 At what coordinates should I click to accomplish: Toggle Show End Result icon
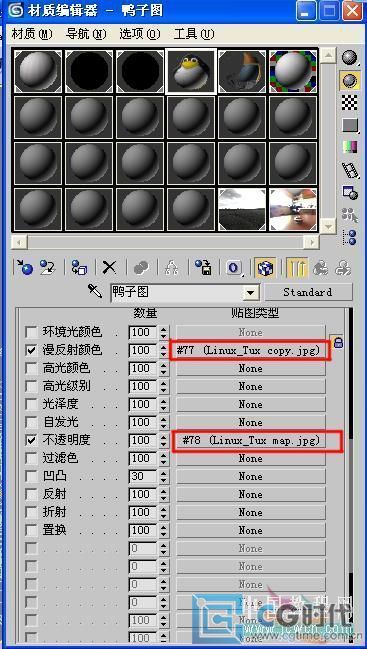pyautogui.click(x=296, y=267)
